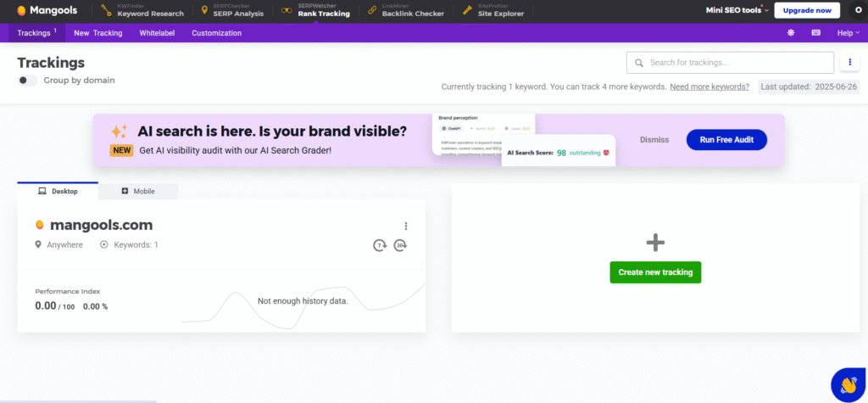This screenshot has height=403, width=868.
Task: Click the Keywords target icon
Action: [104, 244]
